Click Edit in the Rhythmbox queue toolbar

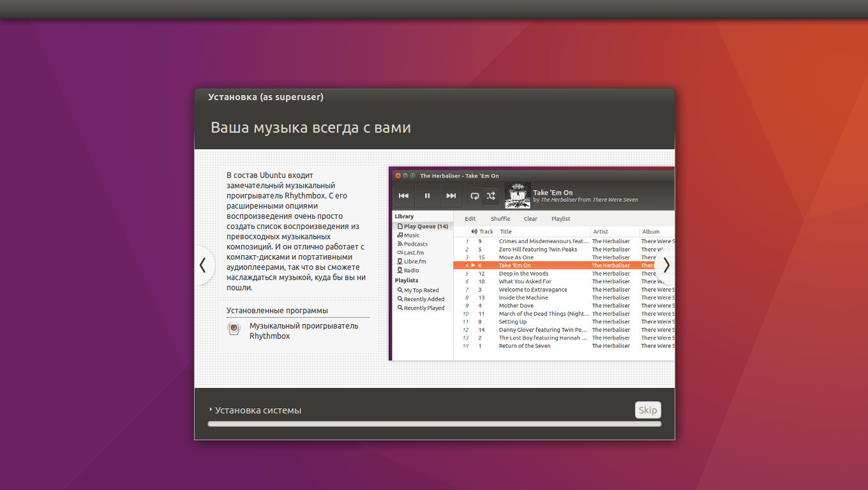[x=470, y=219]
